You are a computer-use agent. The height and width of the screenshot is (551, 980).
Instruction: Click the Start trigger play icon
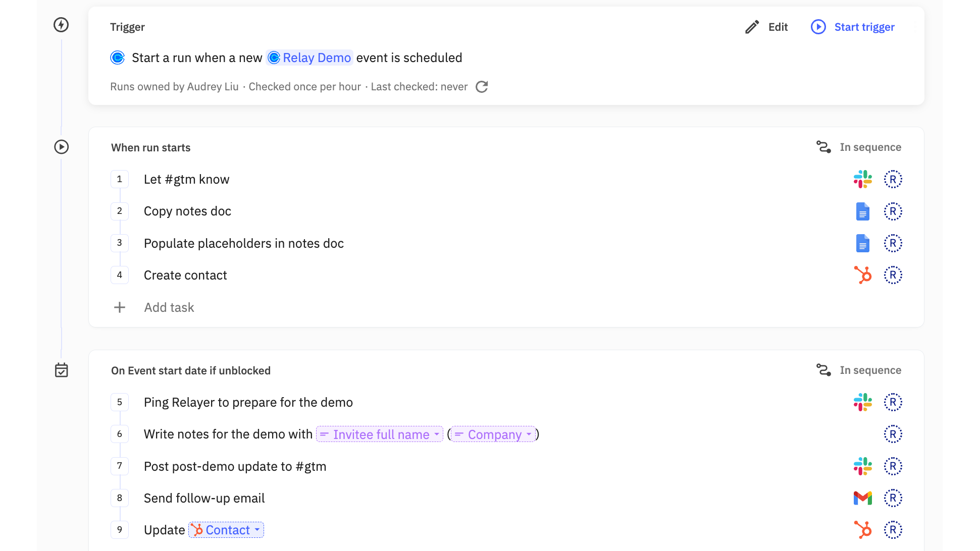pos(818,27)
